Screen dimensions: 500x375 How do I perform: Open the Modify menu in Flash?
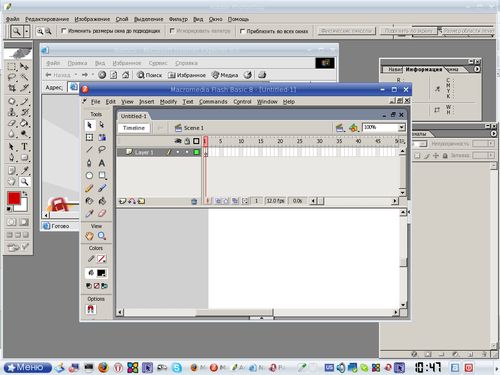(x=168, y=102)
